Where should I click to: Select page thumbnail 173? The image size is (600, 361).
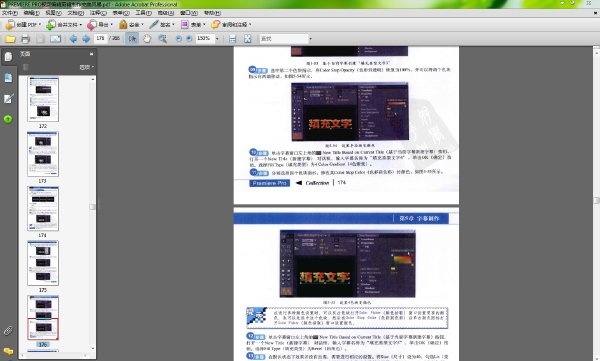click(43, 154)
